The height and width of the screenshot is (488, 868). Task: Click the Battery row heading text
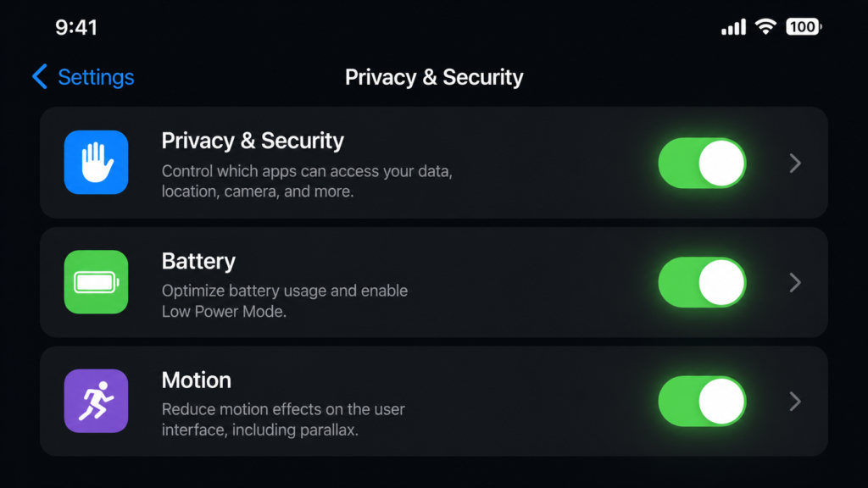pyautogui.click(x=198, y=261)
